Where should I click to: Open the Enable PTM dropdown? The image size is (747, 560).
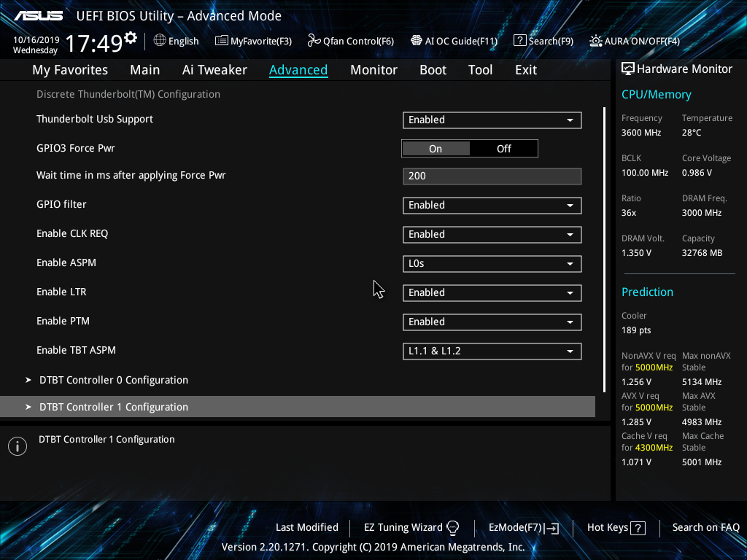point(492,322)
